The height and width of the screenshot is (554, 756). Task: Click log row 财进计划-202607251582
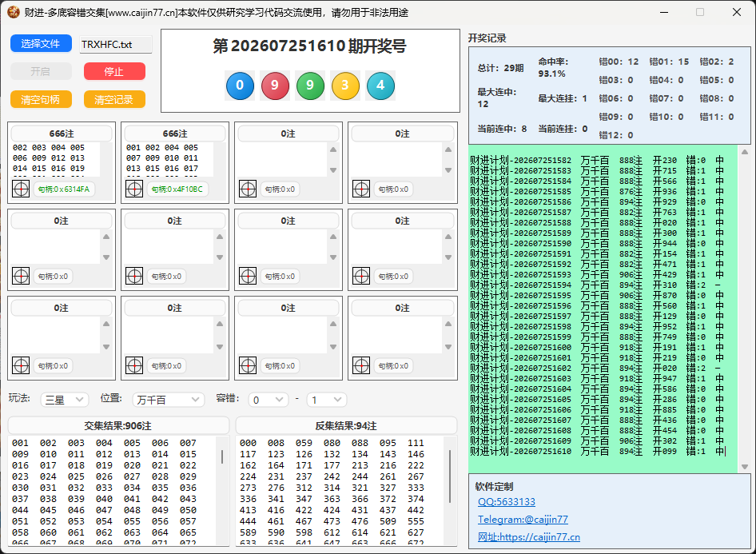click(x=597, y=160)
